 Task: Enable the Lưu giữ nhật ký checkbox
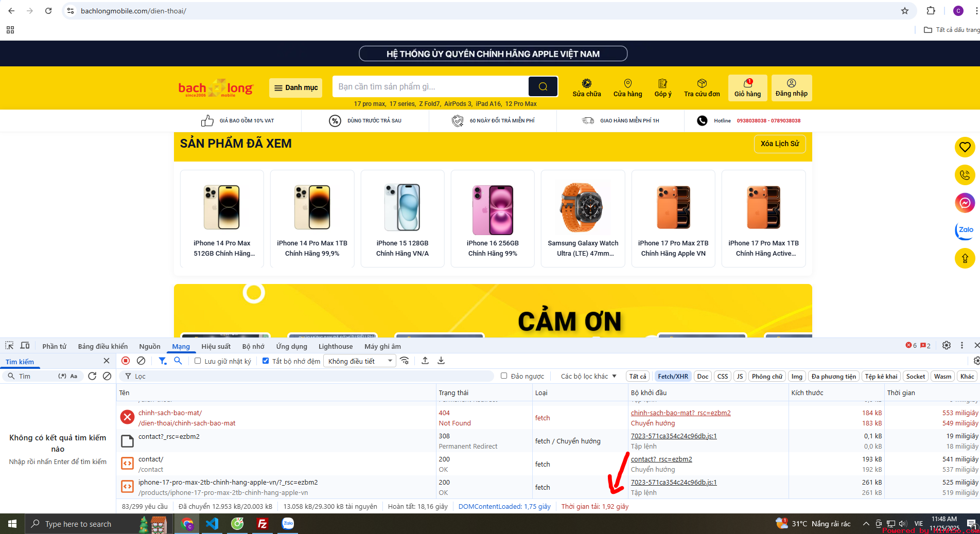click(x=198, y=361)
